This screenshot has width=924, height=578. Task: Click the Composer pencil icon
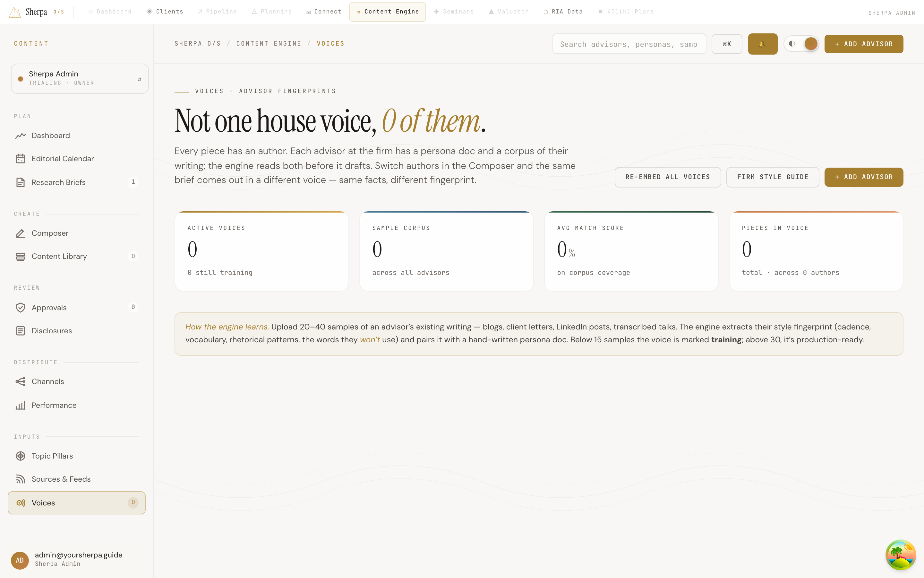[21, 233]
